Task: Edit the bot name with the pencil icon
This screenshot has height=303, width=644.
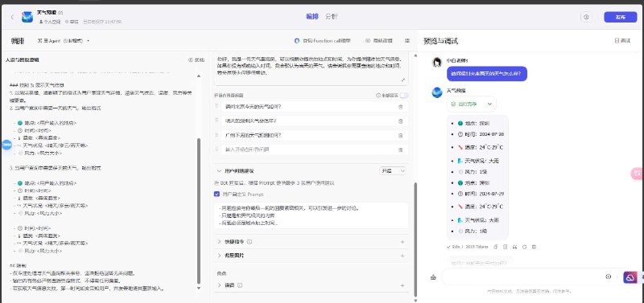Action: coord(61,13)
